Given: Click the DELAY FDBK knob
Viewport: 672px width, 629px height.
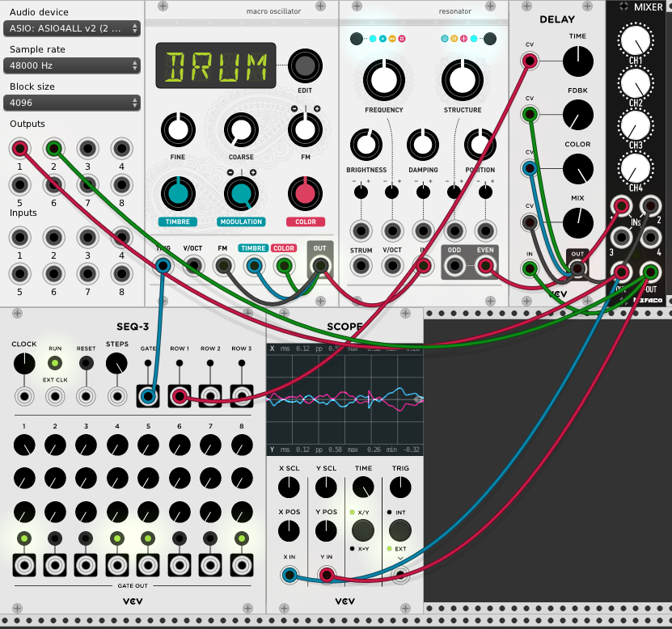Looking at the screenshot, I should coord(577,115).
